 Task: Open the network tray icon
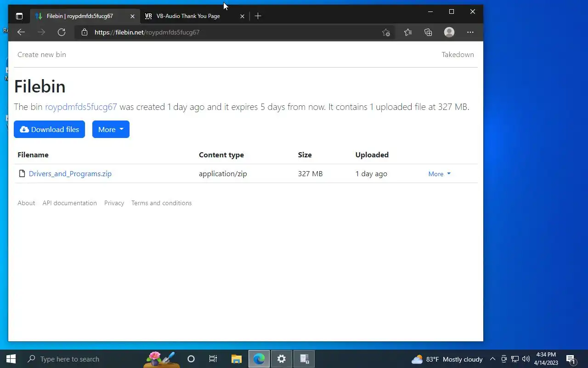tap(515, 359)
